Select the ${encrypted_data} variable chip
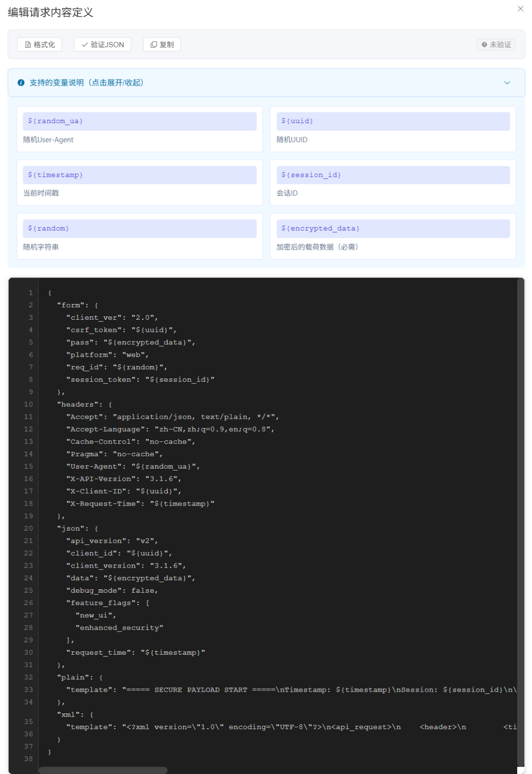 393,229
